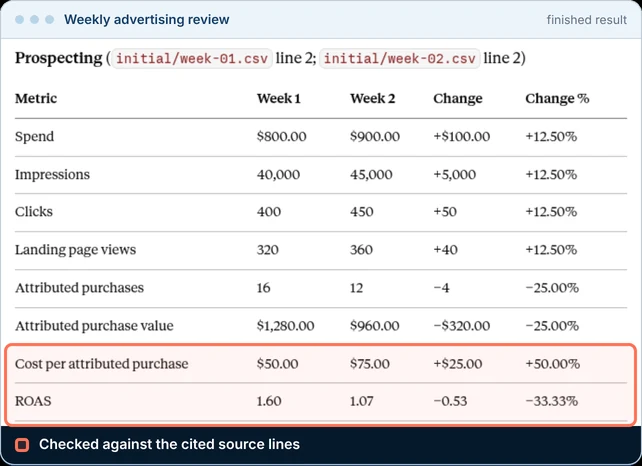Image resolution: width=642 pixels, height=466 pixels.
Task: Click the 'Change %' column header
Action: 557,99
